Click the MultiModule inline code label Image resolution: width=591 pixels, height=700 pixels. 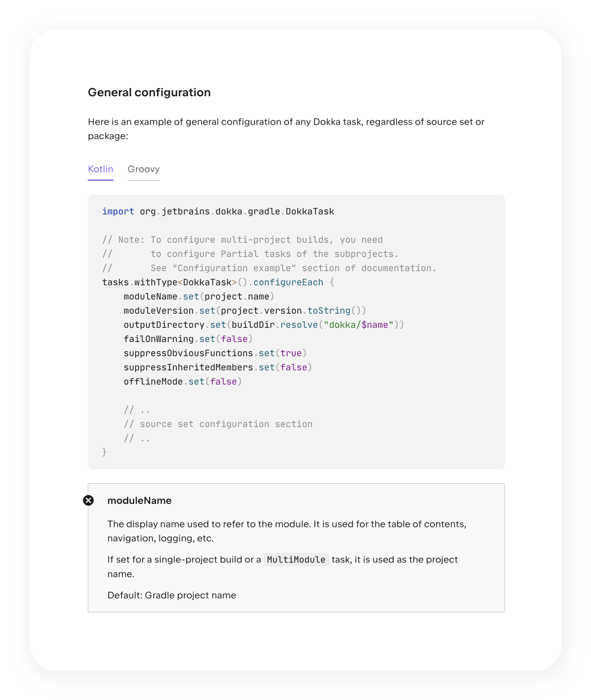[x=295, y=560]
